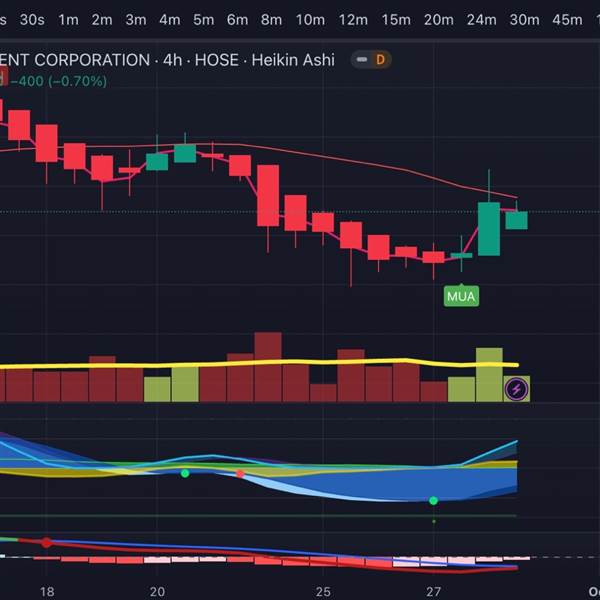Click the red dot in the oscillator pane
Screen dimensions: 600x600
pos(240,474)
